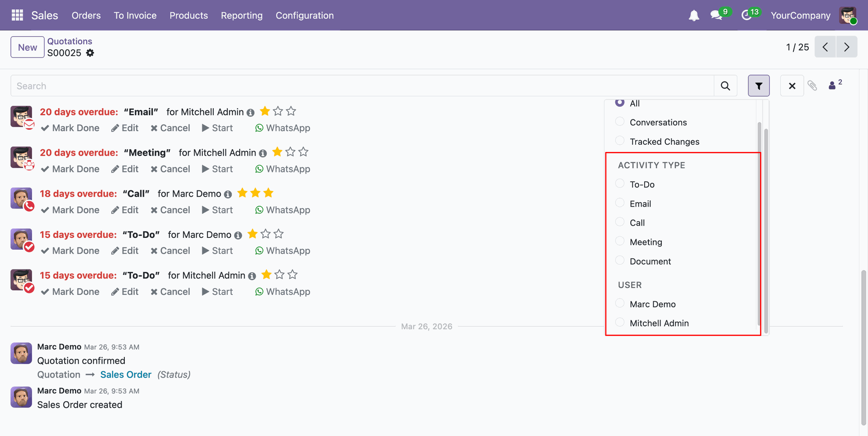The width and height of the screenshot is (868, 436).
Task: Open the Configuration menu
Action: click(305, 15)
